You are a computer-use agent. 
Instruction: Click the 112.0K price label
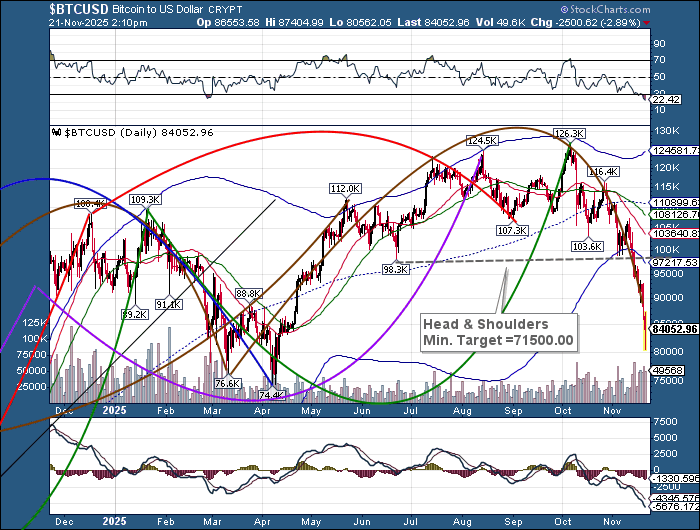point(344,188)
